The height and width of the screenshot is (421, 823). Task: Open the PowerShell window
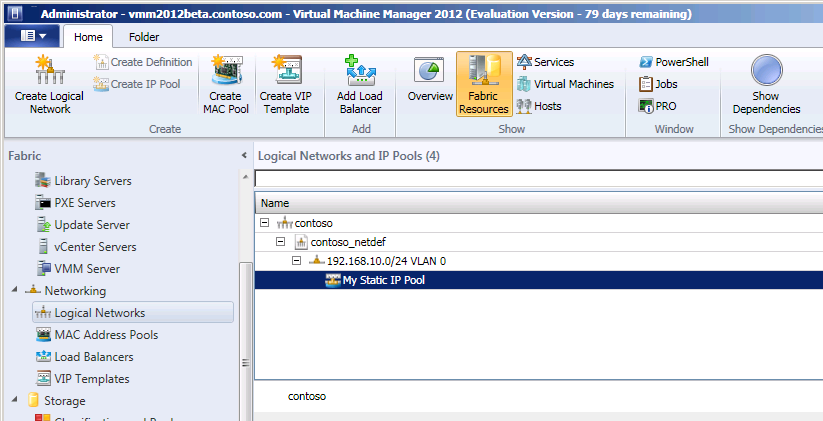tap(673, 62)
